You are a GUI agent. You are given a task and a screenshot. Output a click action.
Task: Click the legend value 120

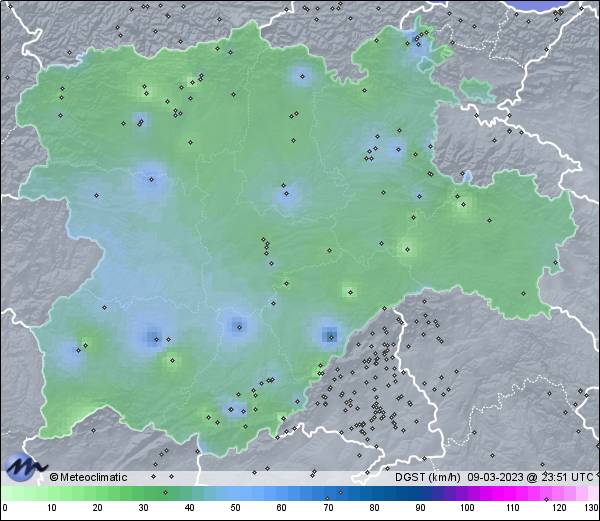[559, 508]
